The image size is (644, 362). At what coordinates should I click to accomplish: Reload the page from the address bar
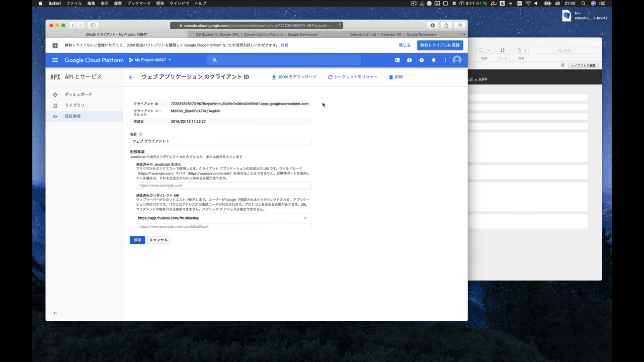tap(339, 25)
